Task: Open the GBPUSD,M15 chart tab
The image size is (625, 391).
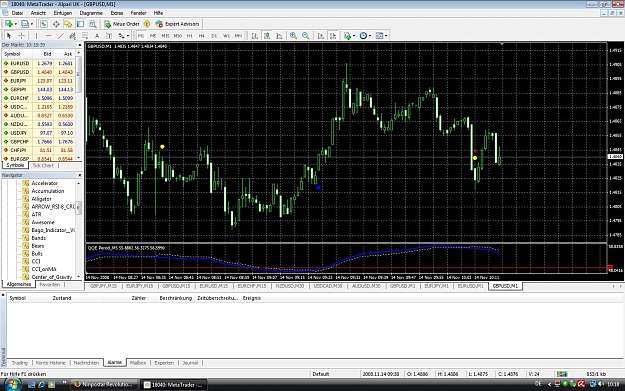Action: tap(176, 286)
